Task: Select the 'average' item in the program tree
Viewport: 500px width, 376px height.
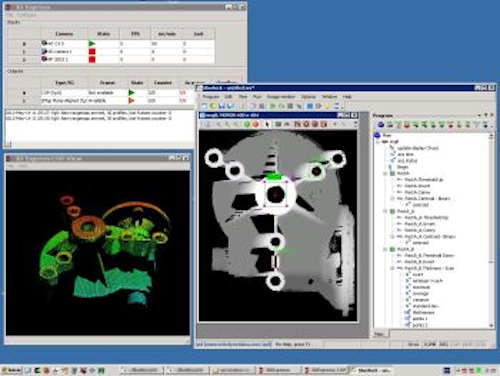Action: tap(420, 293)
